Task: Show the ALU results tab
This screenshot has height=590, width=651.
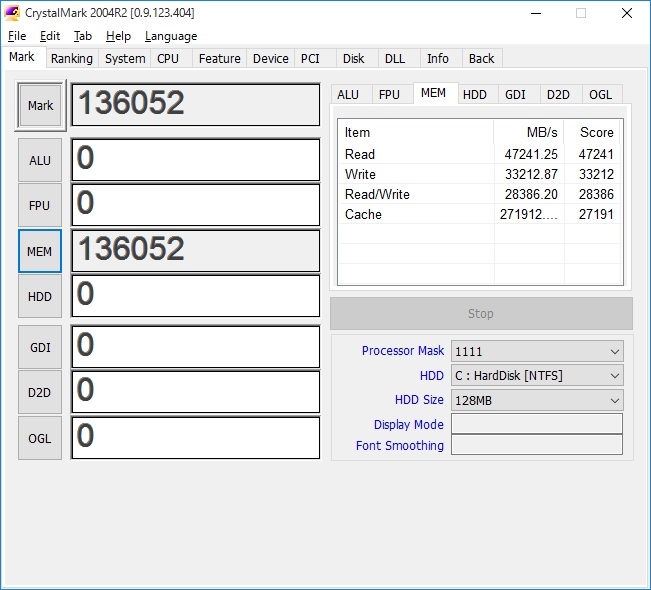Action: pos(348,94)
